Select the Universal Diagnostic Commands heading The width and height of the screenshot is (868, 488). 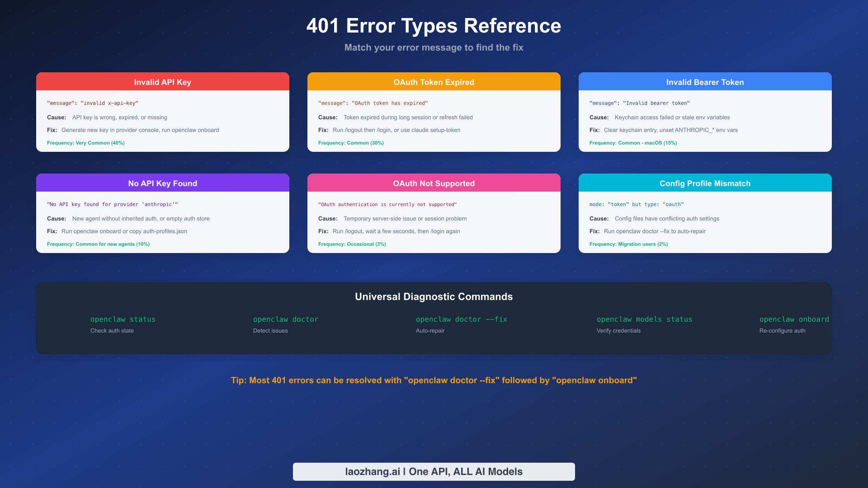pos(434,296)
